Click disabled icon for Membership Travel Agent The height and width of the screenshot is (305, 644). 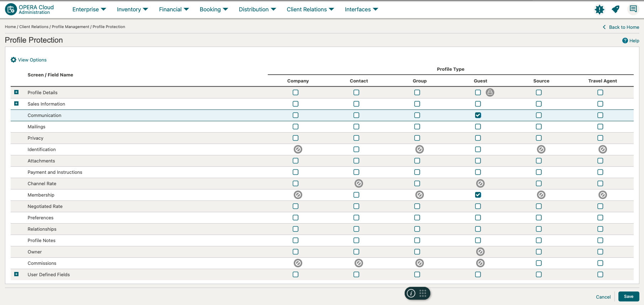point(603,195)
